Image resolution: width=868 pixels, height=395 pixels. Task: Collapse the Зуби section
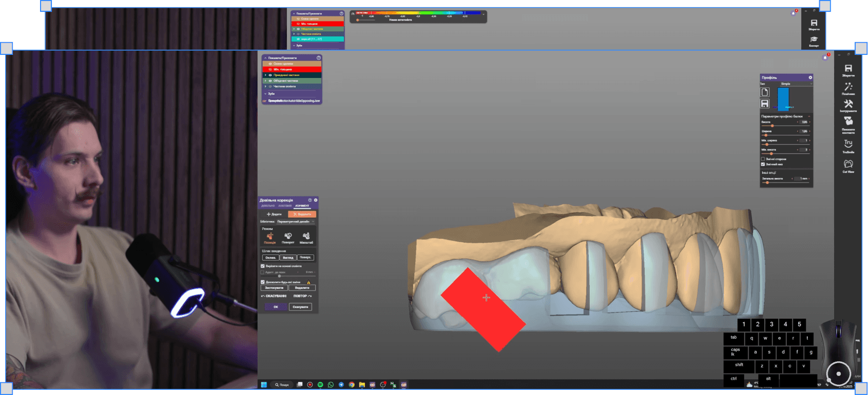pos(265,94)
